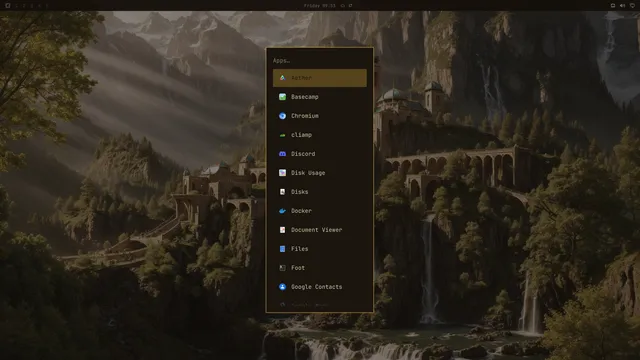The height and width of the screenshot is (360, 640).
Task: Click the status icon right of volume icon
Action: click(632, 6)
